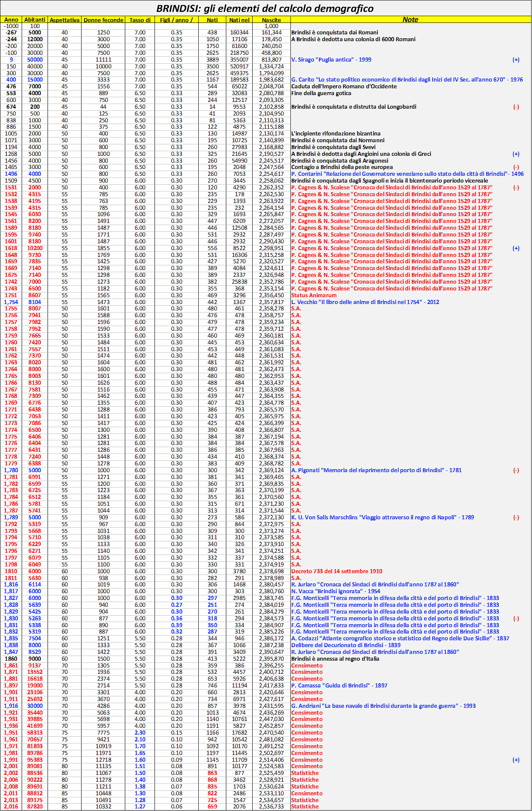Click the (+) marker in the 1618 row
Image resolution: width=532 pixels, height=811 pixels.
point(516,248)
